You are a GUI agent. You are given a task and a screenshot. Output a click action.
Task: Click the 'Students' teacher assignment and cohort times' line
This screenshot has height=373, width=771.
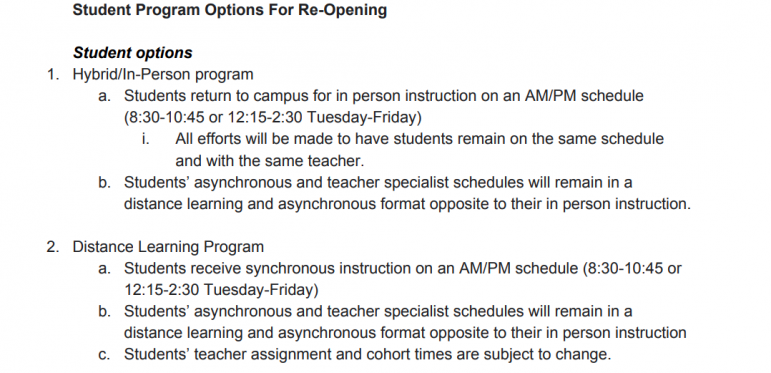click(367, 354)
